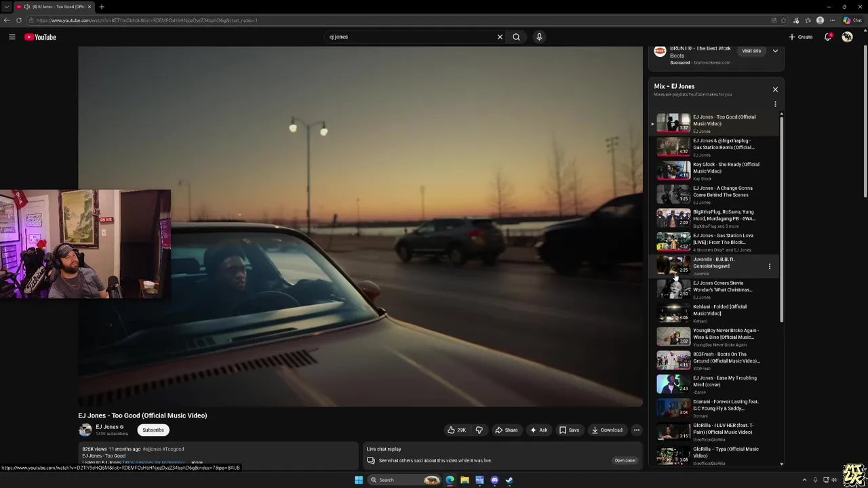Play GloRilla - I LUV HER feat. T-Pain
Screen dimensions: 868x488
coord(715,432)
